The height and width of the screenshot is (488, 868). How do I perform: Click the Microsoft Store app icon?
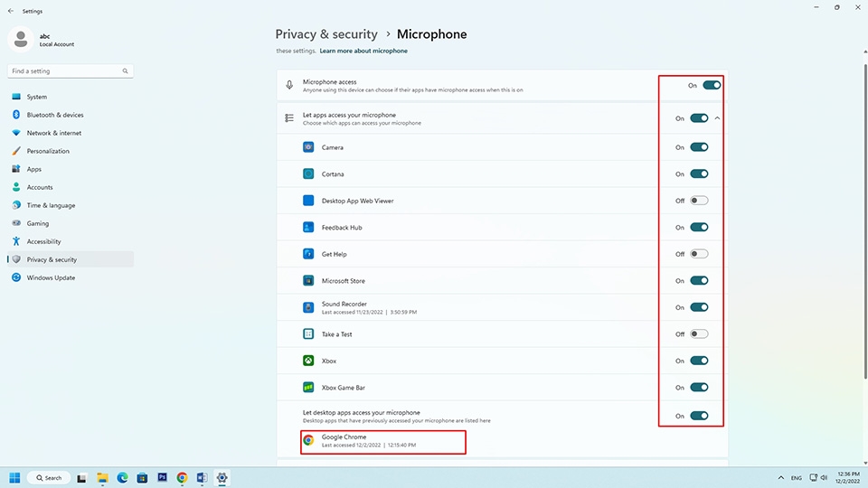pos(308,280)
